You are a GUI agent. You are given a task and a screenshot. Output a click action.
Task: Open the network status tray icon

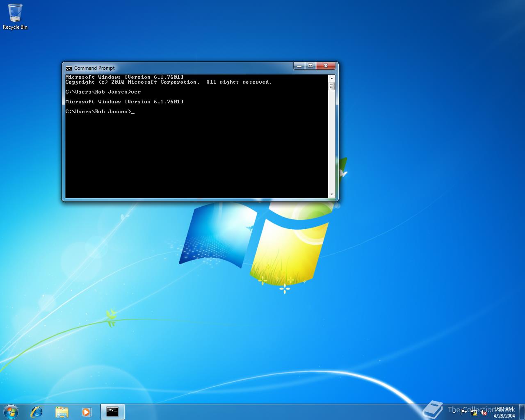[474, 412]
